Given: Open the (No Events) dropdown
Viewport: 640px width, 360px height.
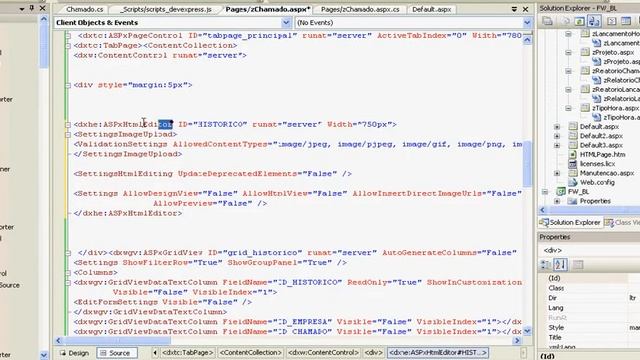Looking at the screenshot, I should (x=527, y=23).
